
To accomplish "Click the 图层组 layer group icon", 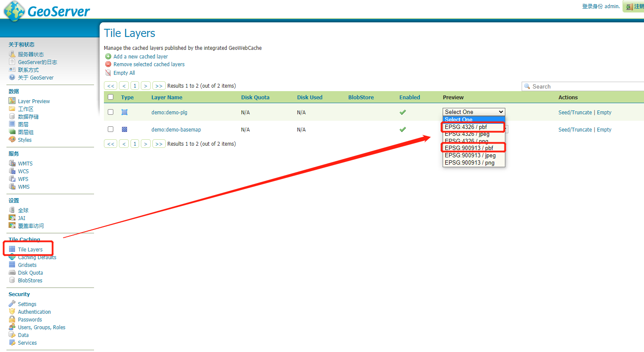I will pyautogui.click(x=12, y=132).
